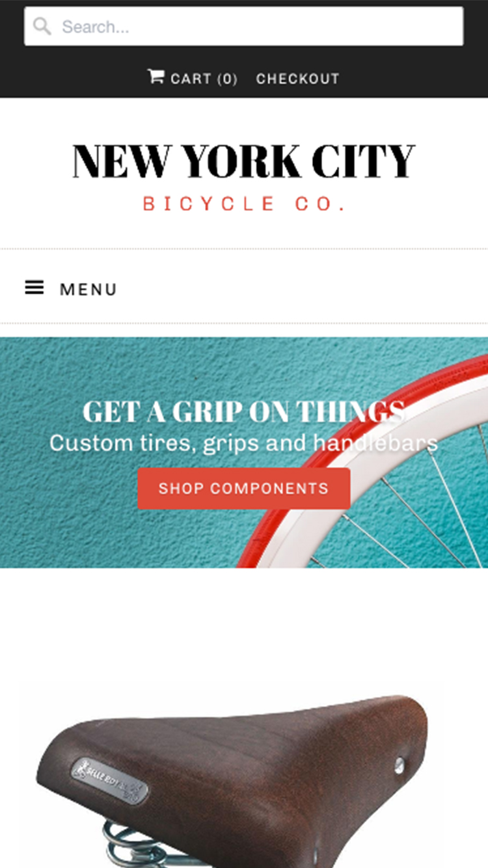
Task: Click the silver rivet on the saddle side
Action: point(399,765)
